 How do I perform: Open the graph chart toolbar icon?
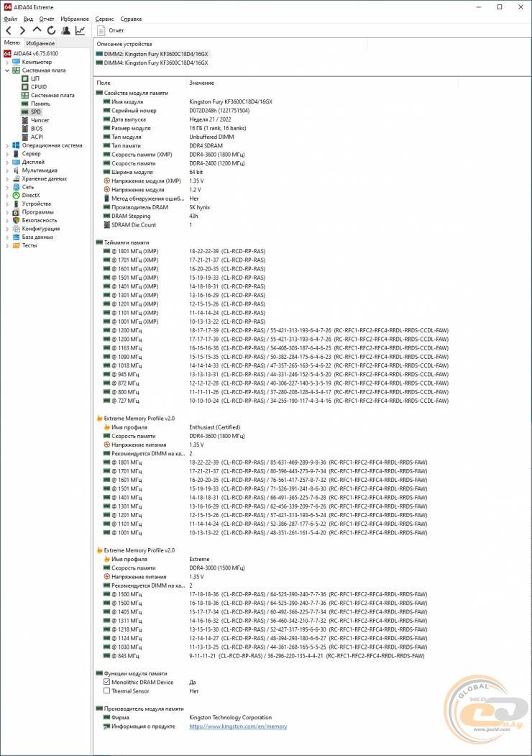pos(80,30)
